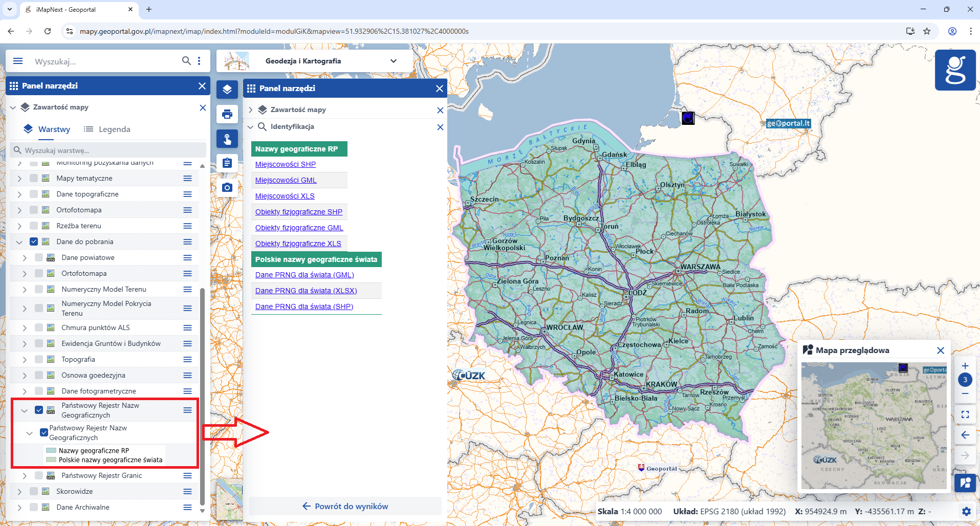The image size is (980, 526).
Task: Uncheck Państwowy Rejestr Nazw Geograficznych layer
Action: (39, 410)
